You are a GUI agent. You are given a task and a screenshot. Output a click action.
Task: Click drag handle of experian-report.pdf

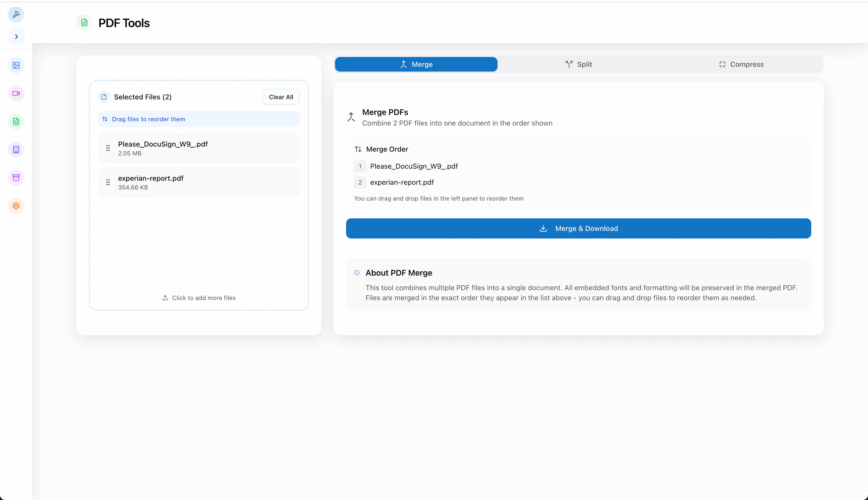pyautogui.click(x=108, y=182)
